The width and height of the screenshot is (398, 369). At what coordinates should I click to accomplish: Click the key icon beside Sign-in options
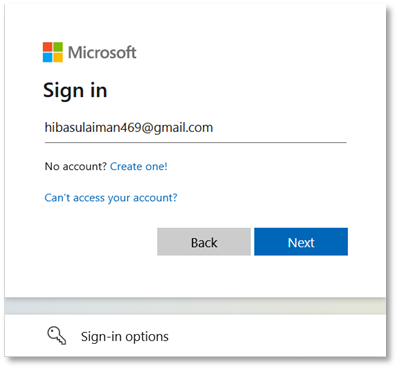pos(56,335)
